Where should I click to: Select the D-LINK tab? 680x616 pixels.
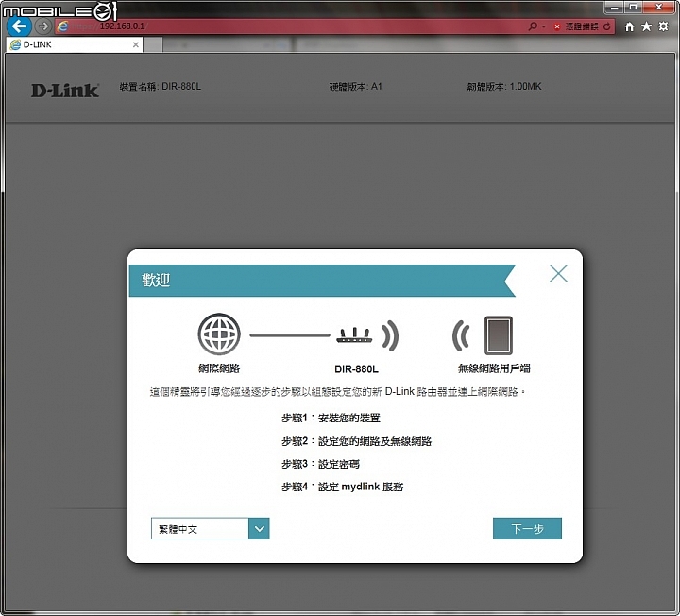tap(75, 44)
